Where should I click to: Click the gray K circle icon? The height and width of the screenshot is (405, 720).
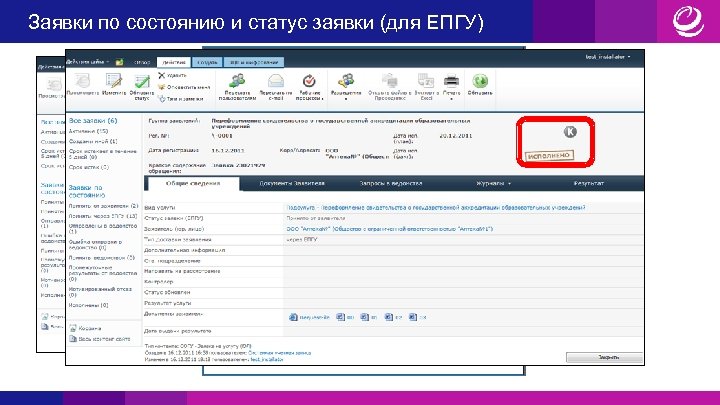570,132
